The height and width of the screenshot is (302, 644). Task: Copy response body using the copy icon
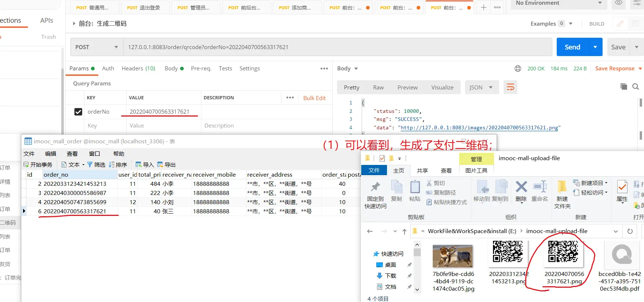(x=623, y=86)
